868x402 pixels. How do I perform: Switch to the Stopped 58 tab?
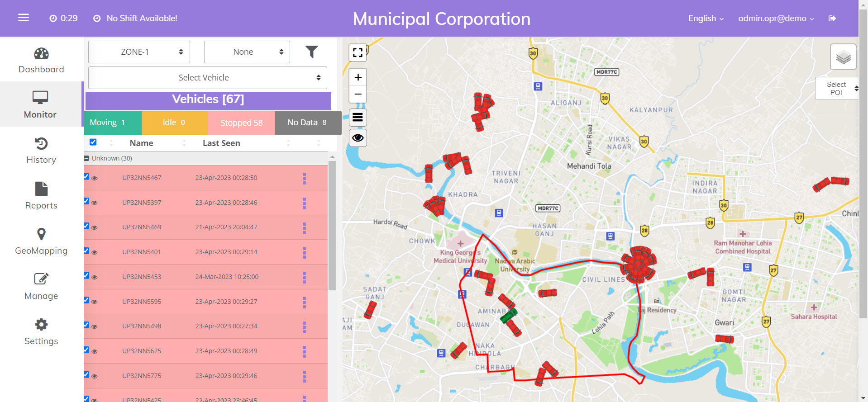coord(241,123)
